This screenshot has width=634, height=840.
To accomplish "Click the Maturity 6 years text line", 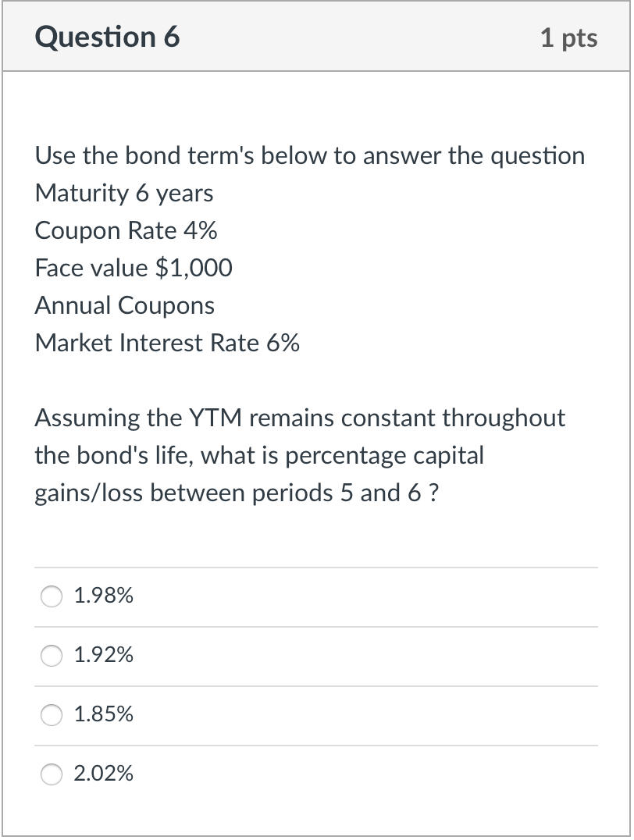I will point(123,193).
